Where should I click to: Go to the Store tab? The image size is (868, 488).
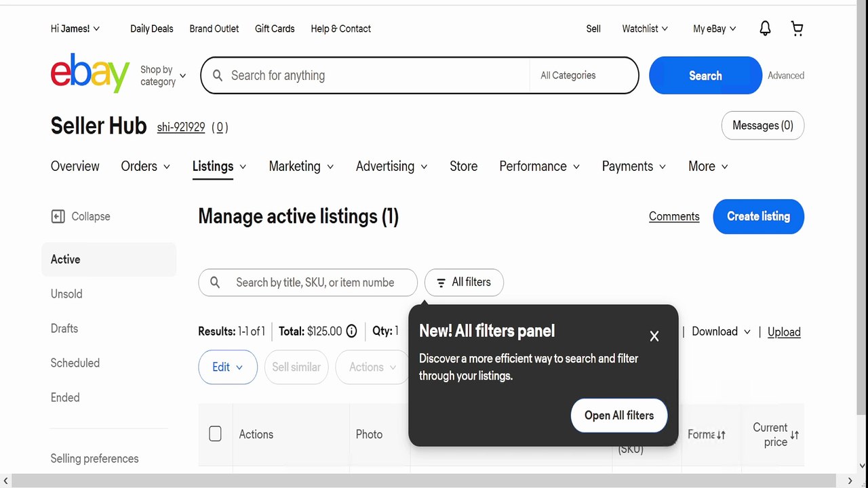tap(463, 166)
